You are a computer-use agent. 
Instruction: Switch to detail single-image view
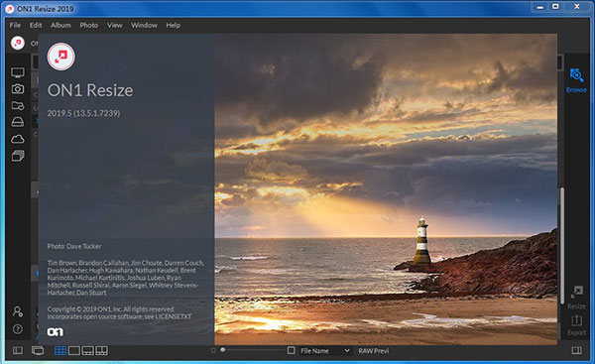(74, 350)
